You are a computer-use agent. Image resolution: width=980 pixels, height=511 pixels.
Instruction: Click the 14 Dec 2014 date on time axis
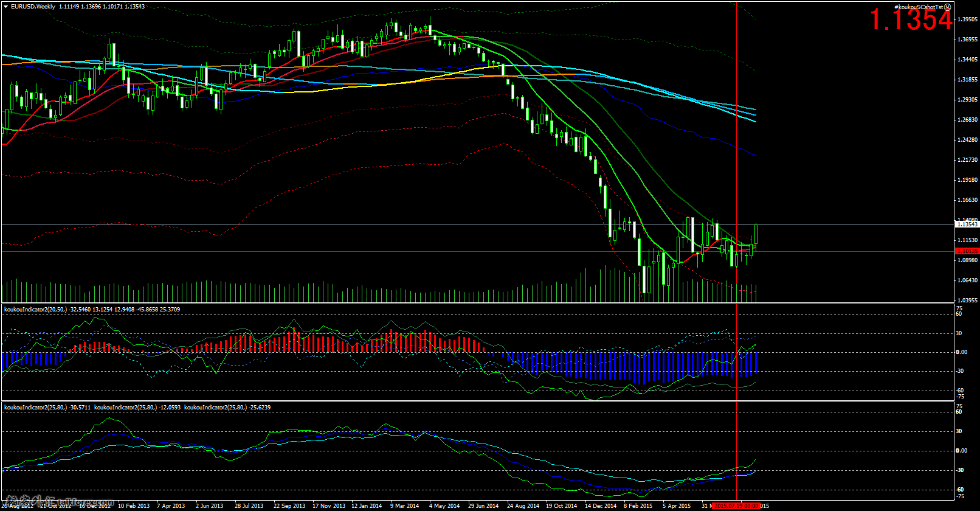tap(601, 506)
